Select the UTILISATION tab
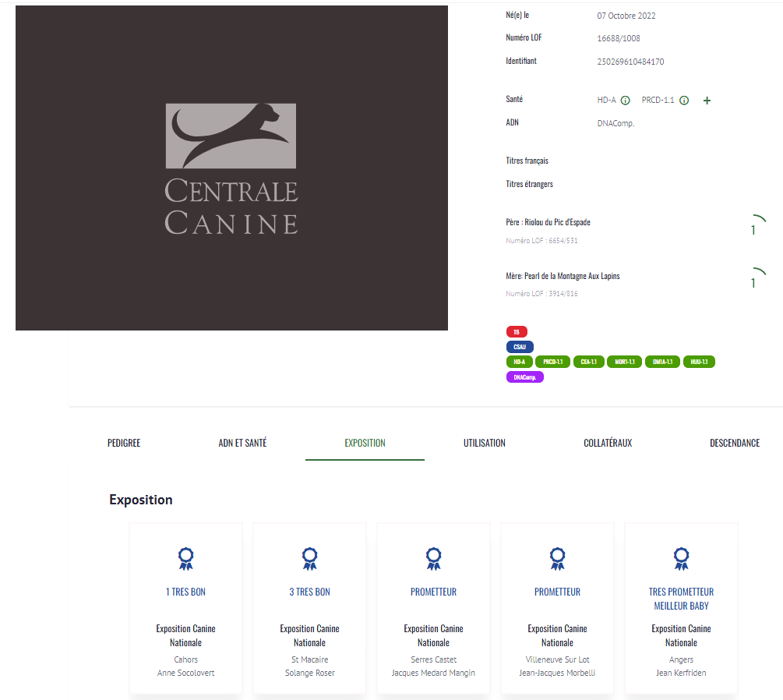Viewport: 783px width, 700px height. [x=484, y=443]
